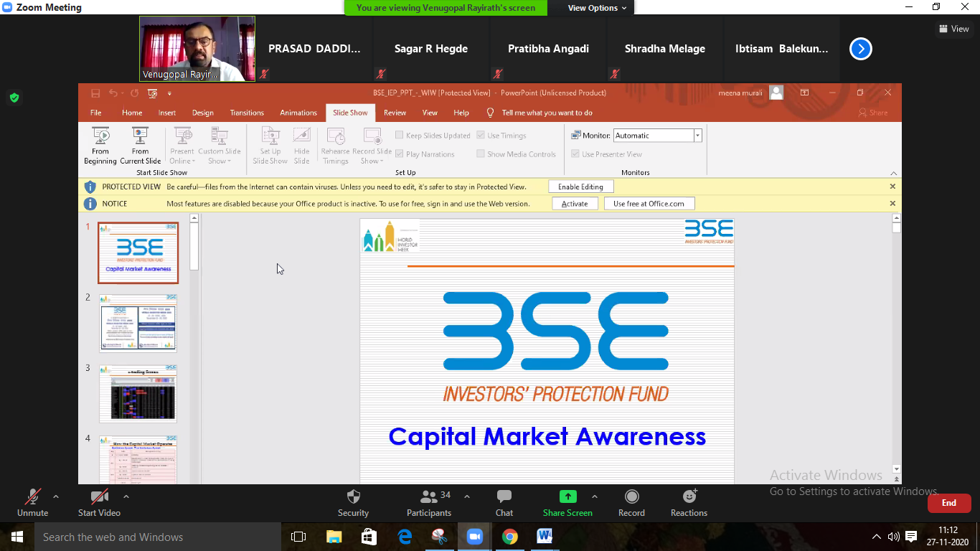Select slide 3 thumbnail in the slide panel
Screen dimensions: 980x551
tap(138, 393)
